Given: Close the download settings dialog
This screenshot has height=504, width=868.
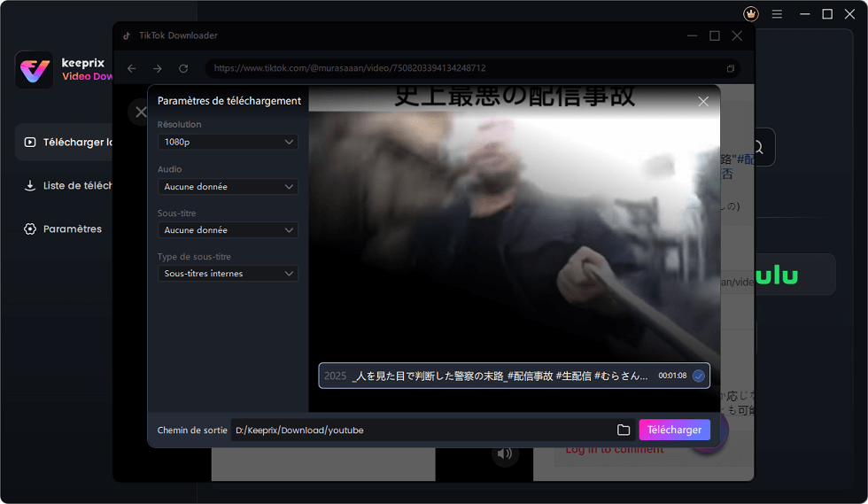Looking at the screenshot, I should [x=703, y=101].
